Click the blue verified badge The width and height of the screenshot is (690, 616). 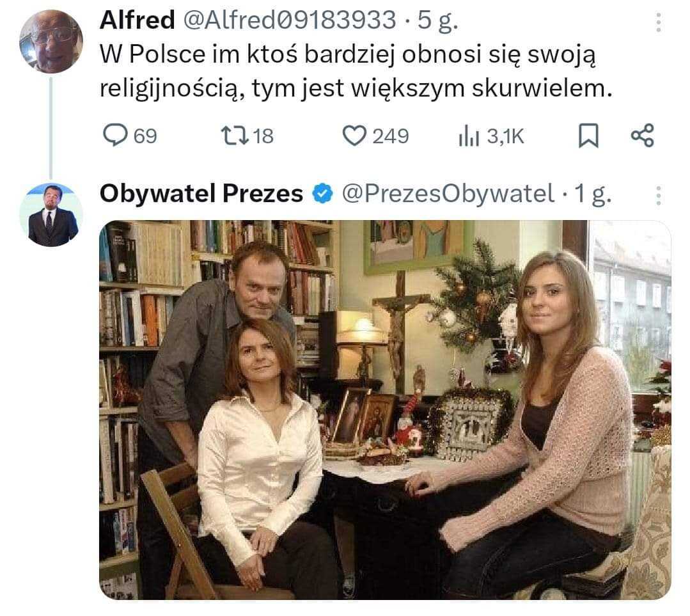[x=322, y=194]
